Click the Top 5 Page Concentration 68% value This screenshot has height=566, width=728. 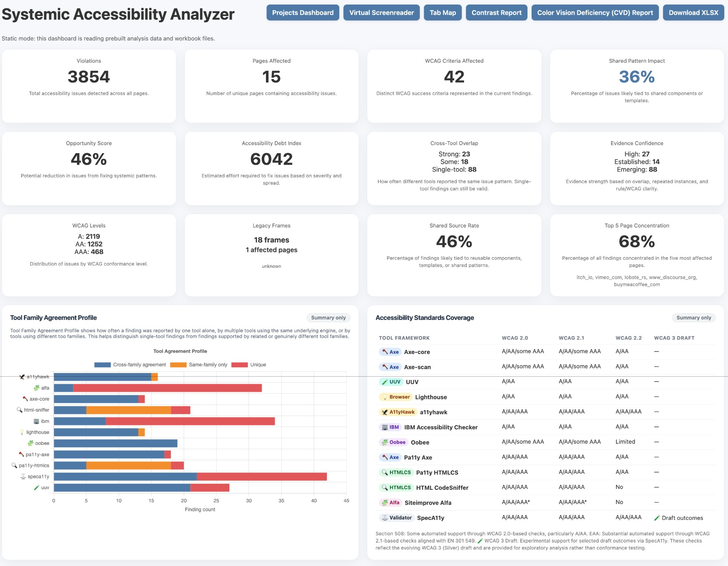coord(637,242)
